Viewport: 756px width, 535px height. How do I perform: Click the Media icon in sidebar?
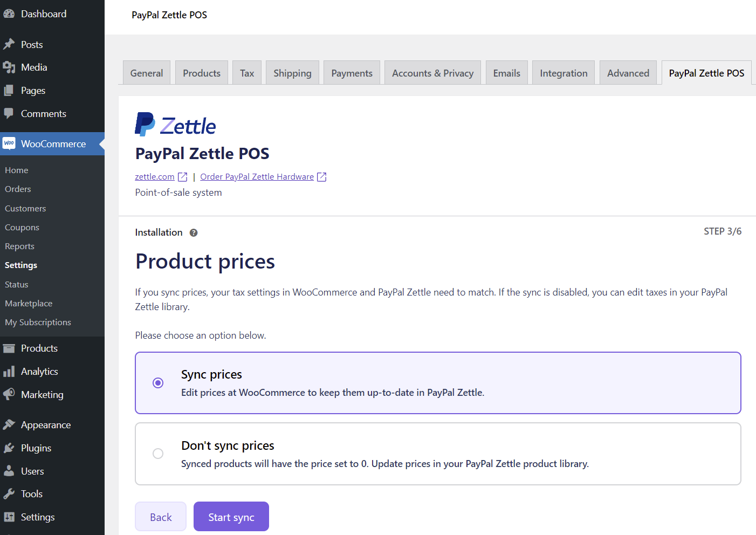pyautogui.click(x=9, y=67)
